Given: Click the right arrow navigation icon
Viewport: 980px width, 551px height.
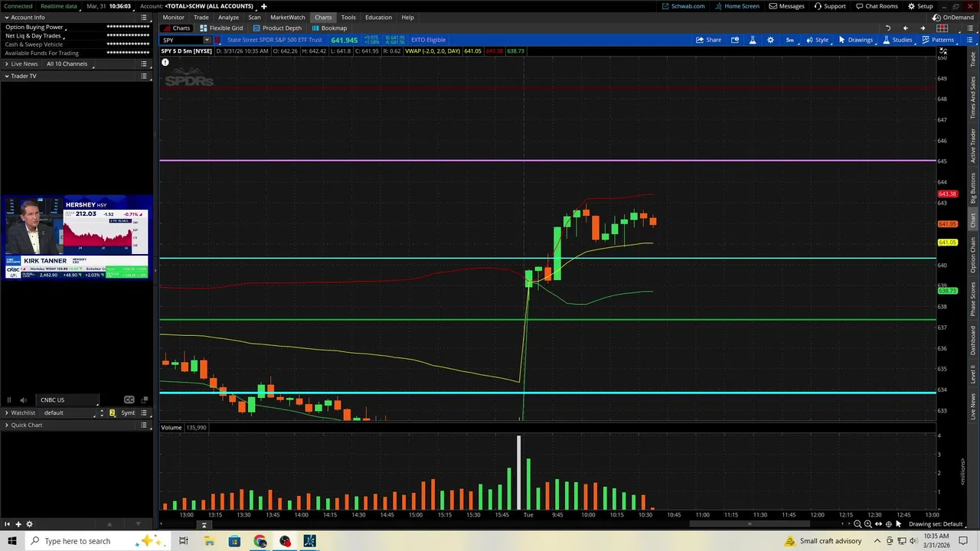Looking at the screenshot, I should (x=922, y=28).
